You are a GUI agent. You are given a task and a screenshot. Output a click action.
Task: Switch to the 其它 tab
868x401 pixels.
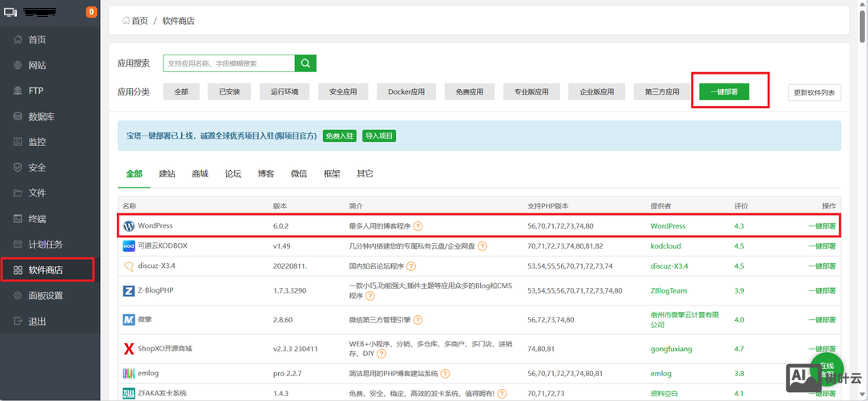pos(365,174)
